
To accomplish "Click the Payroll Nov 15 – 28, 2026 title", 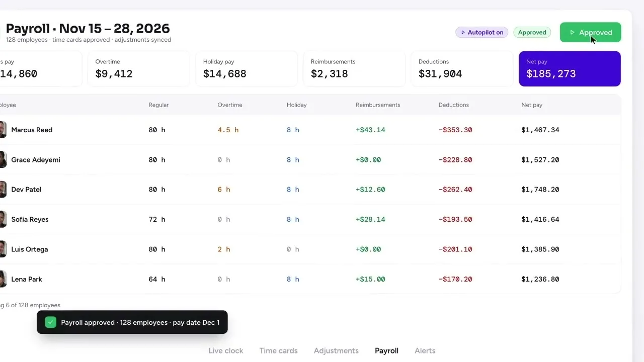I will (x=88, y=28).
